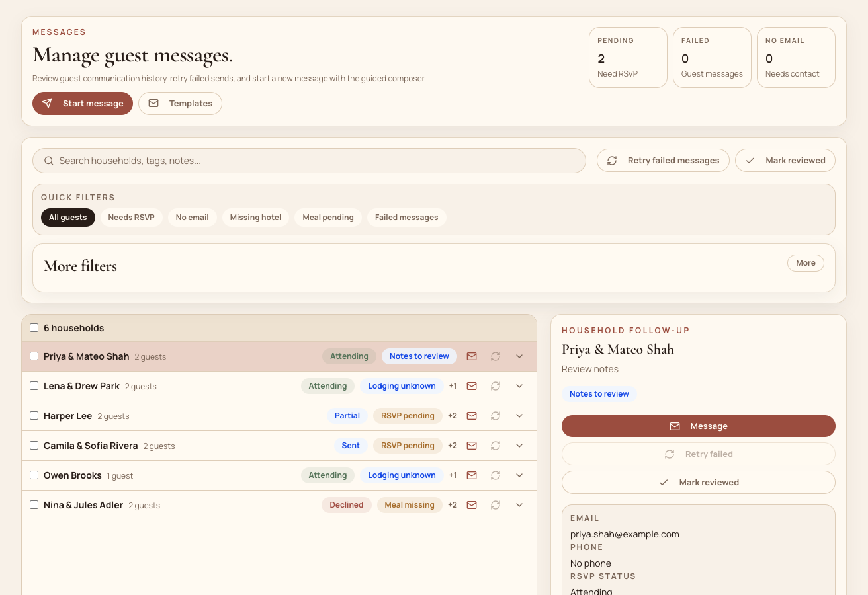Click the mail icon in Harper Lee row
This screenshot has width=868, height=595.
tap(472, 416)
